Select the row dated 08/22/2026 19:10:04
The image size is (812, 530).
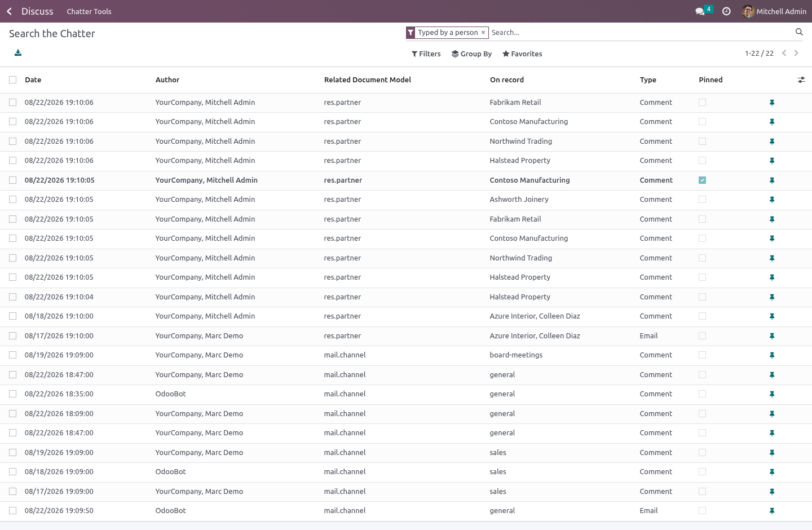click(13, 297)
